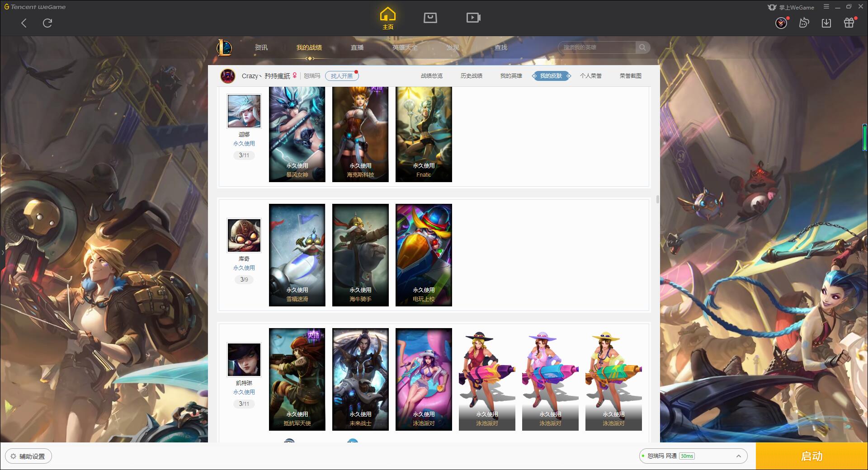
Task: Open the 未来战士 skin card
Action: (360, 379)
